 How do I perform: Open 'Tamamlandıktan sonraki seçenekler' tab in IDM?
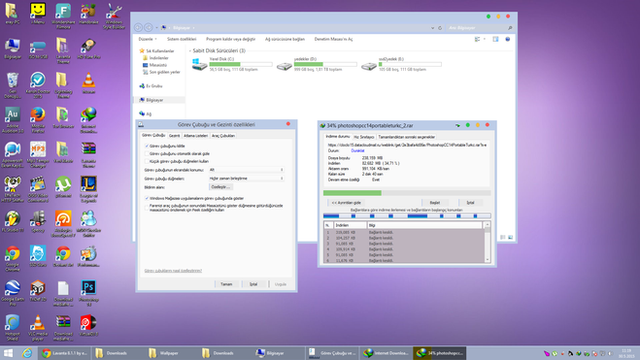406,137
